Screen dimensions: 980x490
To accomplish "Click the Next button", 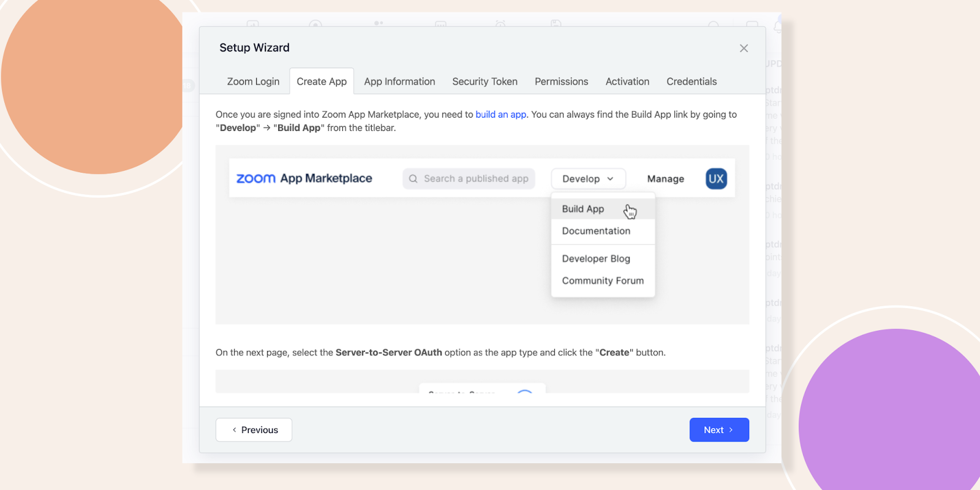I will tap(719, 430).
